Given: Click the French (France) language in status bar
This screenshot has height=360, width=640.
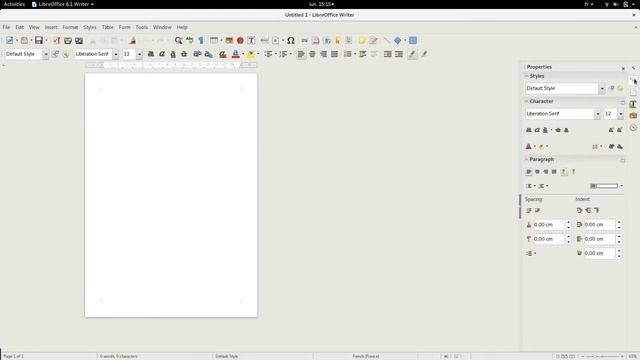Looking at the screenshot, I should [366, 356].
